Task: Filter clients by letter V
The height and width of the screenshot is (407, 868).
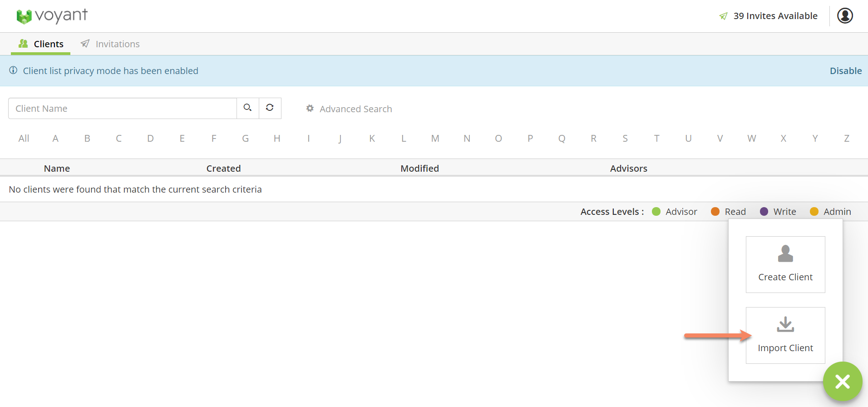Action: (x=720, y=139)
